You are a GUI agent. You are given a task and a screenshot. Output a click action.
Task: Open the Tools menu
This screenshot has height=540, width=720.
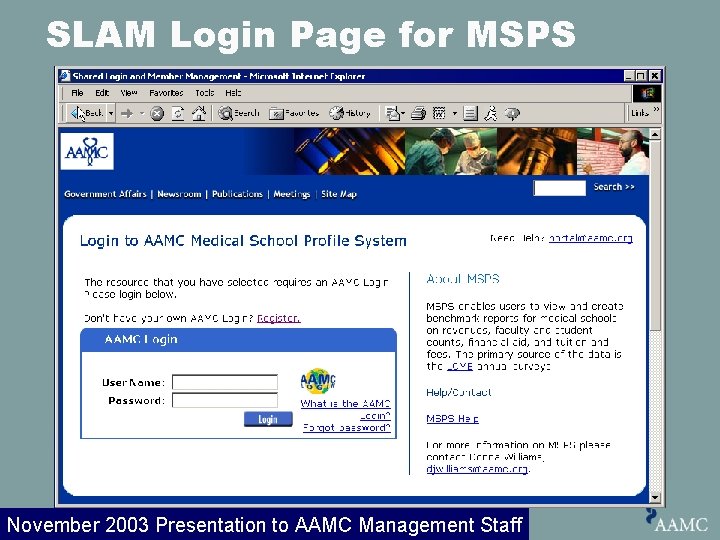coord(205,93)
